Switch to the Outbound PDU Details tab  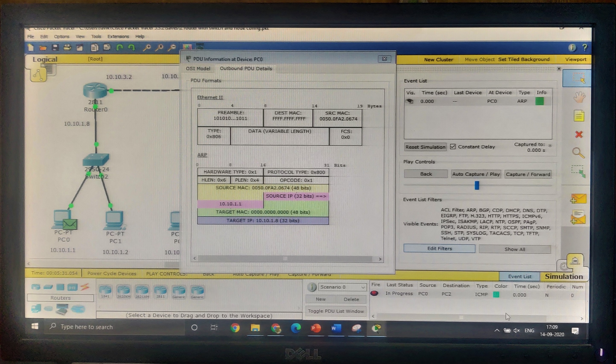246,68
